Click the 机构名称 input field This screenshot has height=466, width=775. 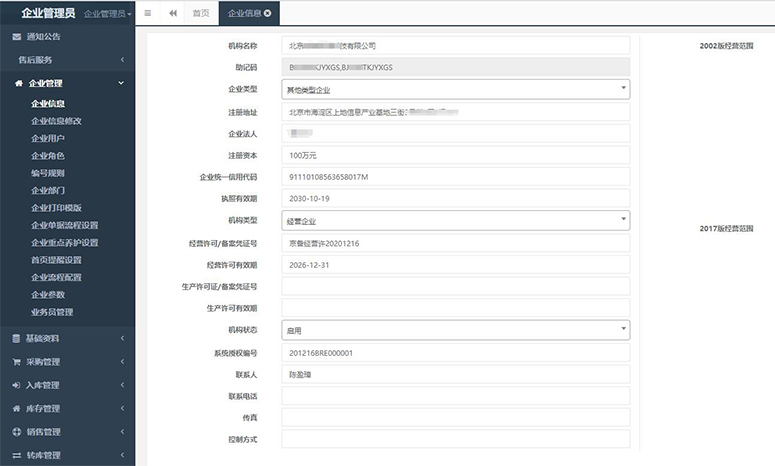click(456, 45)
